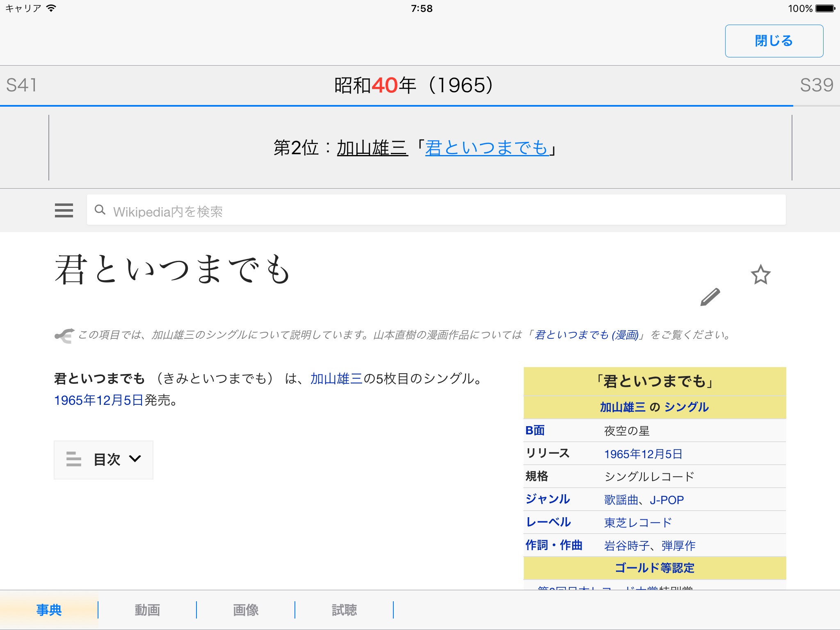
Task: Switch to the 画像 tab
Action: (246, 610)
